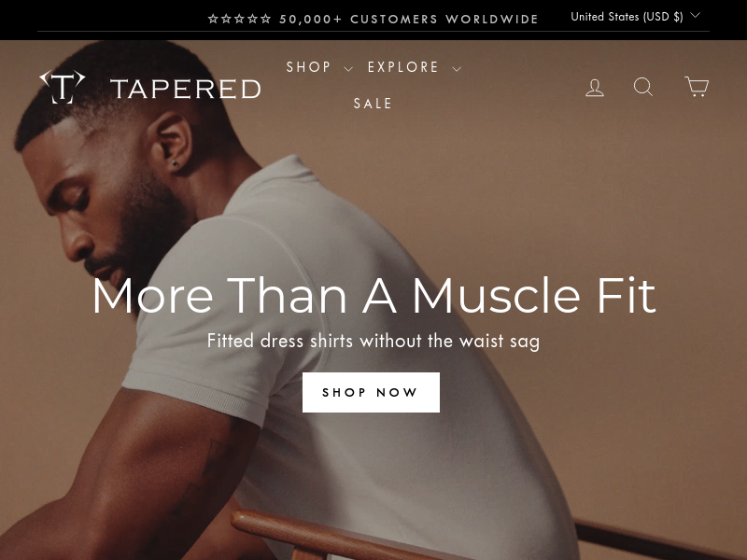Screen dimensions: 747x560
Task: Click the 50,000+ Customers Worldwide announcement
Action: click(409, 19)
